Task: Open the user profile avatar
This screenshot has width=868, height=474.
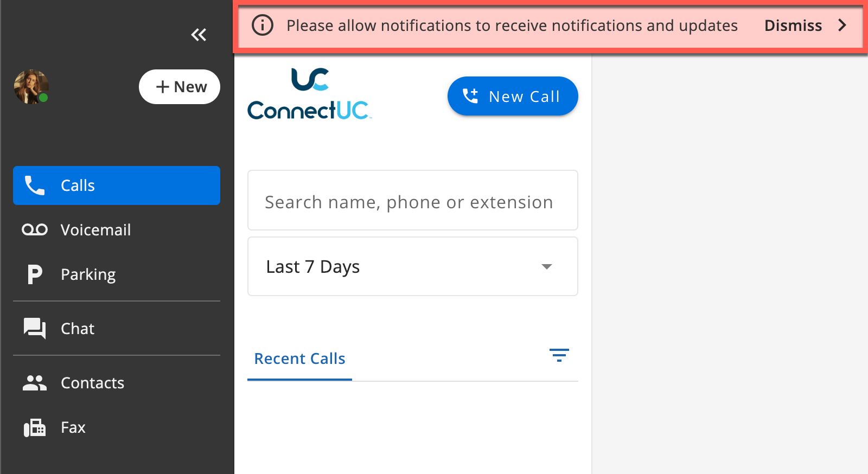Action: (31, 87)
